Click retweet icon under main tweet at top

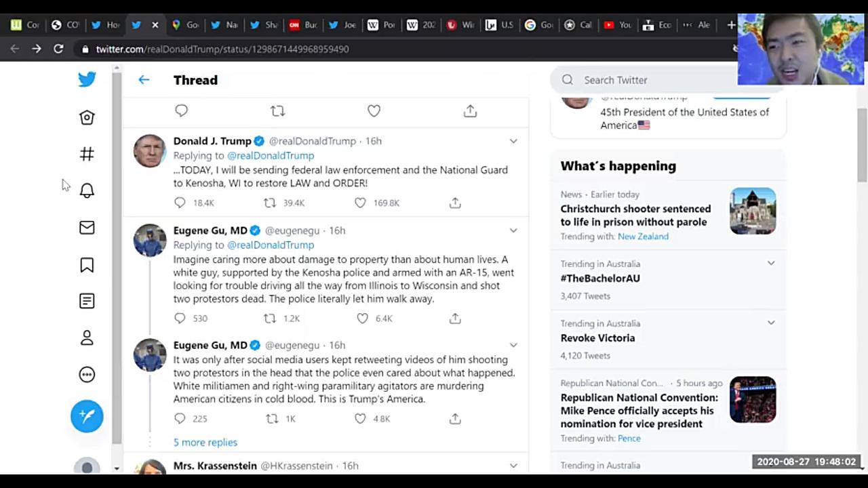coord(277,110)
